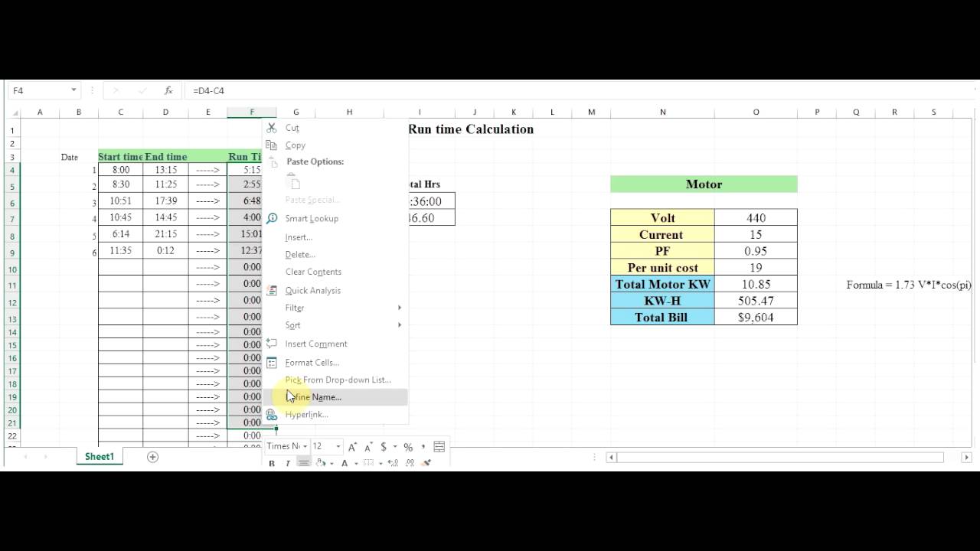Screen dimensions: 980x551
Task: Click the Start time cell 10:51
Action: point(120,201)
